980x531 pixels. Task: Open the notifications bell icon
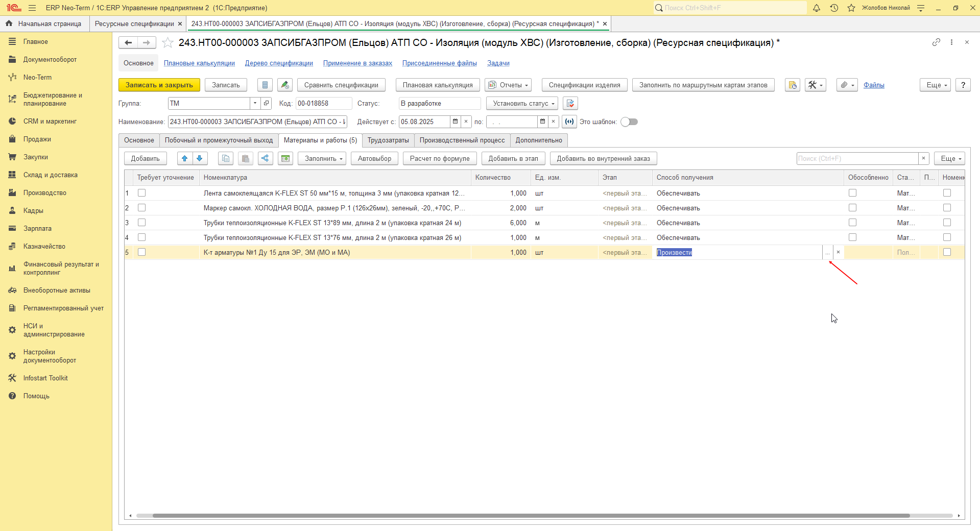pyautogui.click(x=817, y=8)
